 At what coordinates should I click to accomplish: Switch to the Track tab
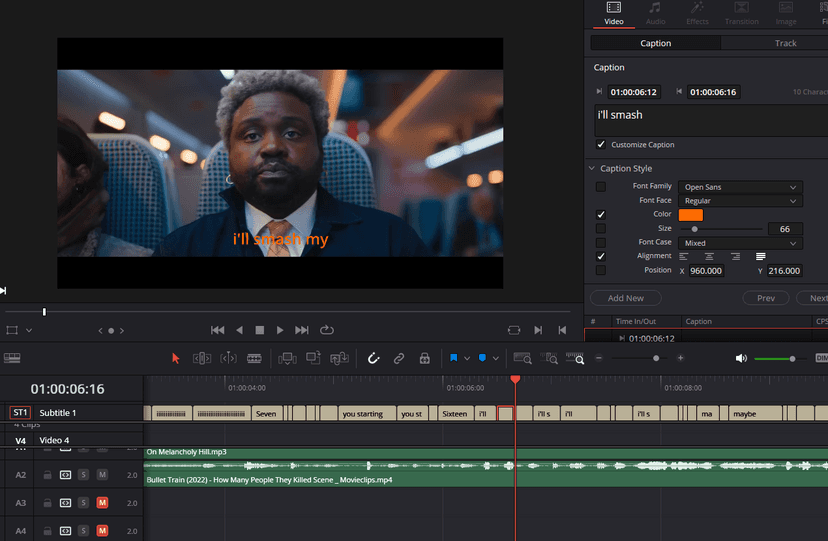[x=785, y=43]
